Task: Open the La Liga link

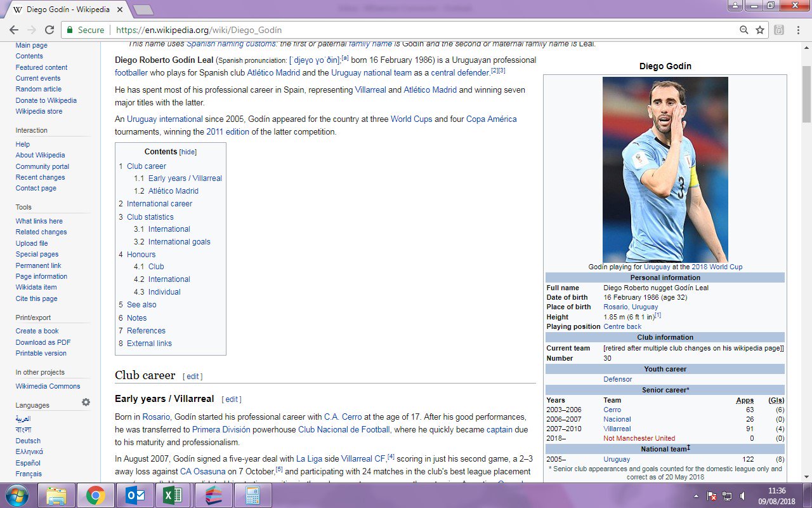Action: (x=309, y=458)
